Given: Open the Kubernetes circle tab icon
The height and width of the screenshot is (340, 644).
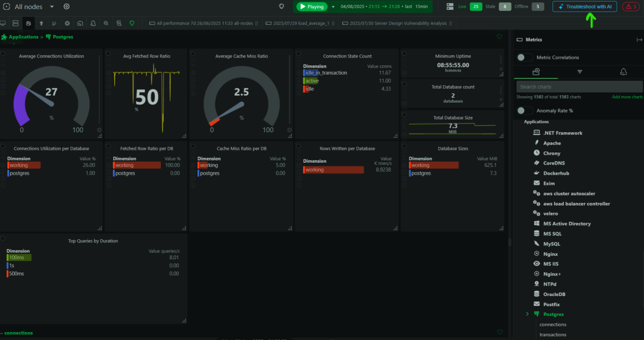Looking at the screenshot, I should pos(67,23).
